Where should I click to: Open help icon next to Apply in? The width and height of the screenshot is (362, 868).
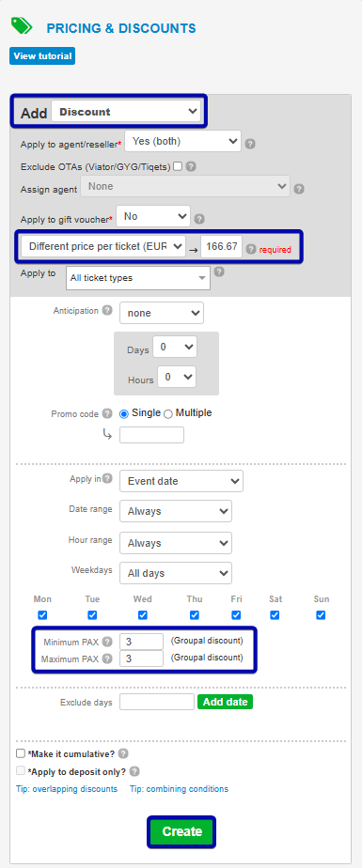click(107, 478)
